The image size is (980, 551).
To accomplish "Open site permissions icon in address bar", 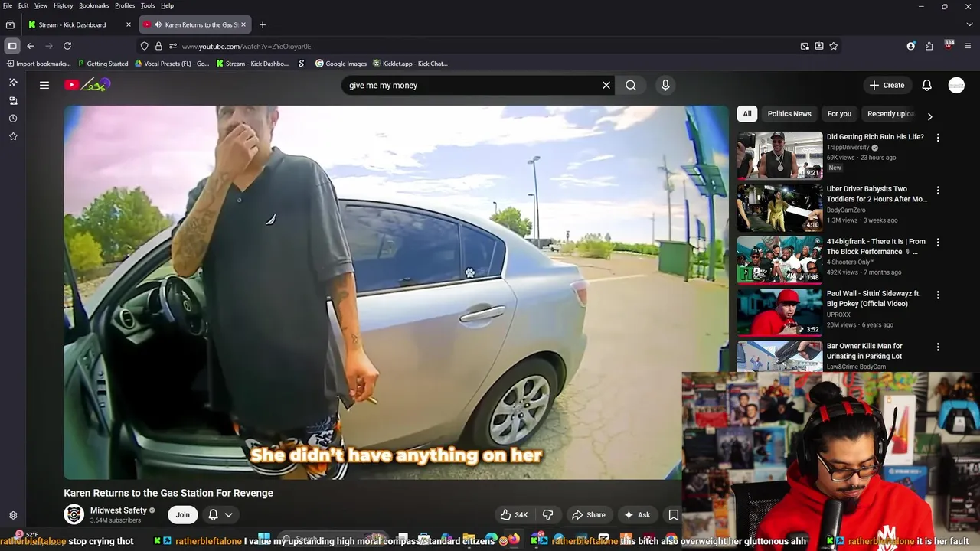I will point(173,46).
